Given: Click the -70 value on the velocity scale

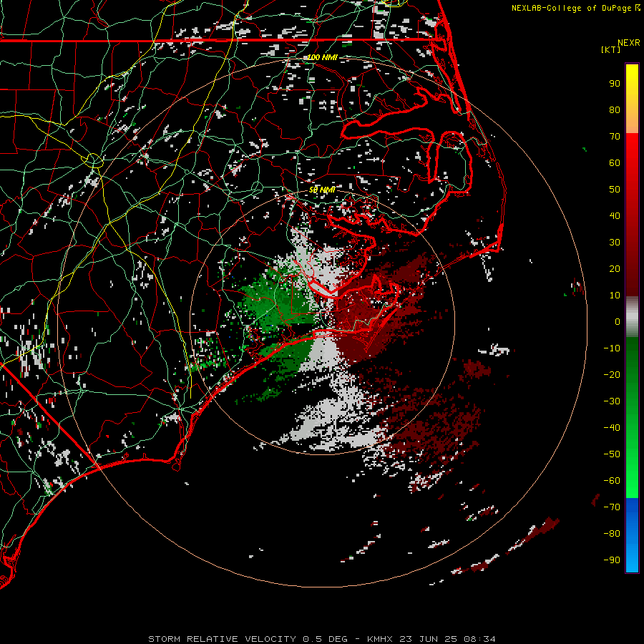Looking at the screenshot, I should (x=612, y=507).
